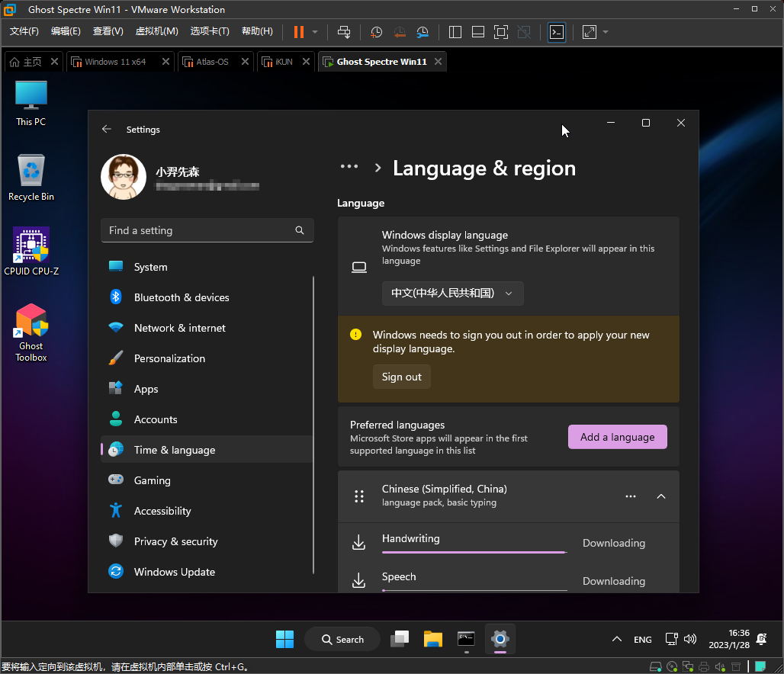The height and width of the screenshot is (674, 784).
Task: Click the Handwriting download progress bar
Action: (x=474, y=551)
